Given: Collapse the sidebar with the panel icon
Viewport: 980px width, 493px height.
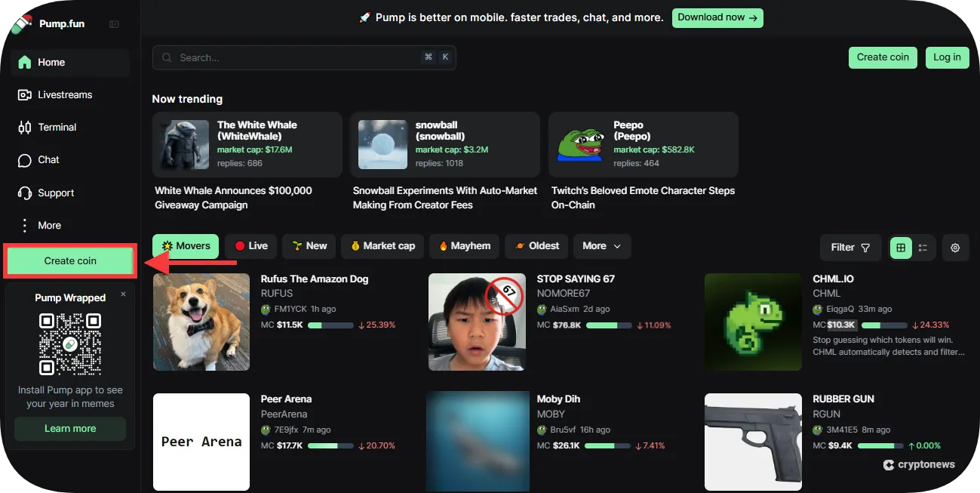Looking at the screenshot, I should [x=114, y=24].
